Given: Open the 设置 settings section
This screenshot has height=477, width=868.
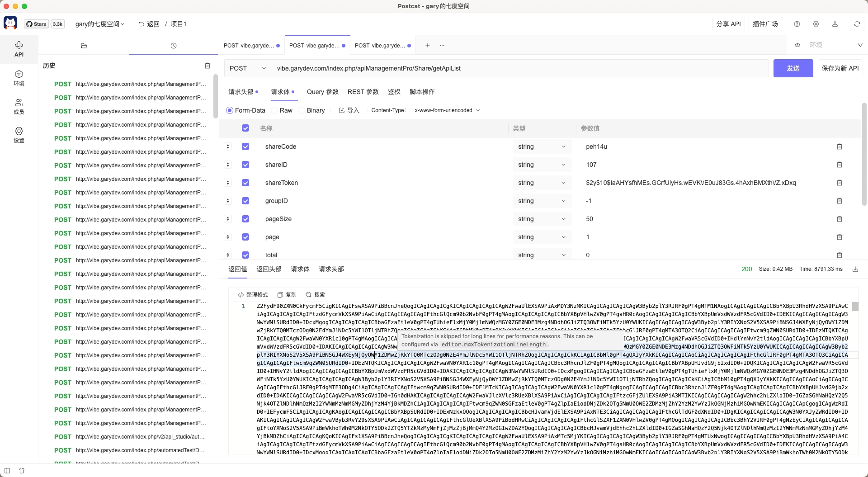Looking at the screenshot, I should coord(19,135).
